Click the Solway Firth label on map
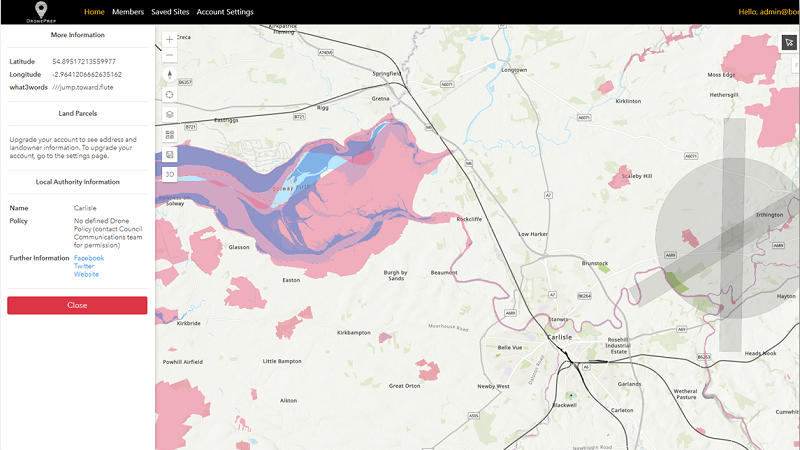This screenshot has width=800, height=450. 291,188
